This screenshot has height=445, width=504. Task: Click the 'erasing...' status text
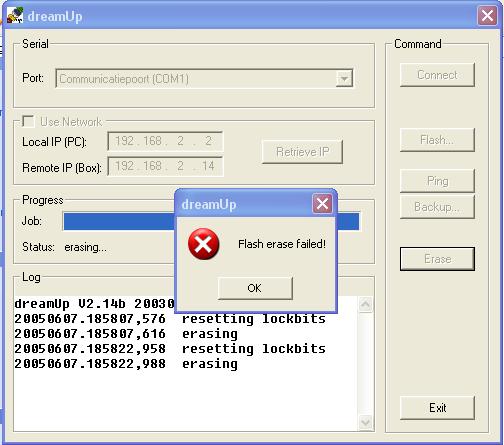tap(85, 247)
